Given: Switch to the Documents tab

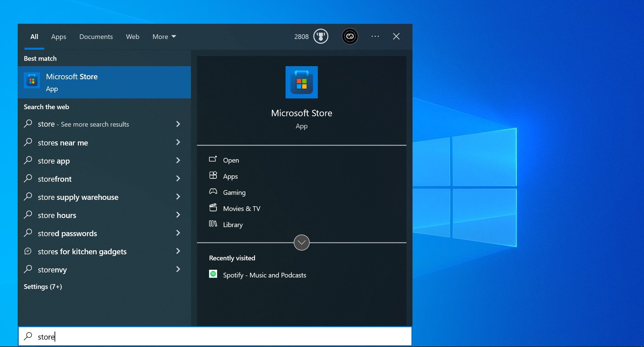Looking at the screenshot, I should pyautogui.click(x=96, y=37).
